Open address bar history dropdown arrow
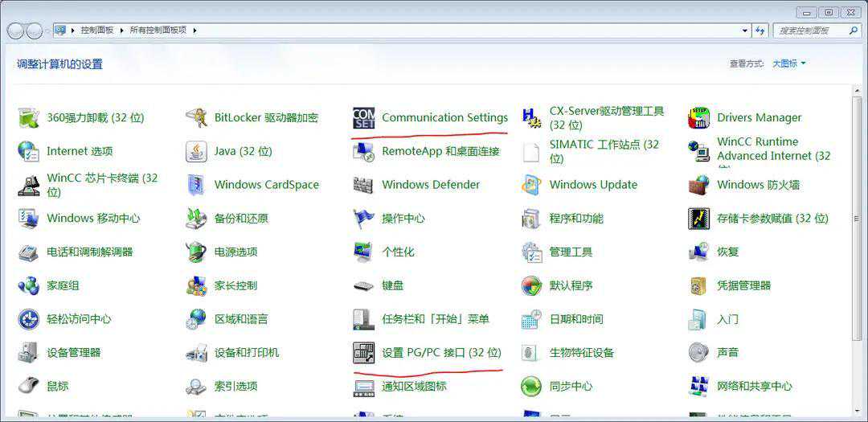Image resolution: width=868 pixels, height=422 pixels. click(745, 31)
